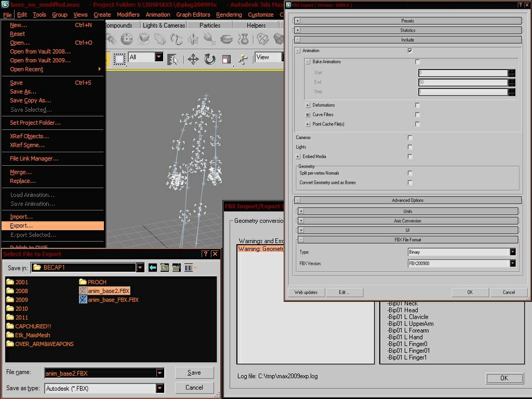Enable Cameras checkbox

410,137
